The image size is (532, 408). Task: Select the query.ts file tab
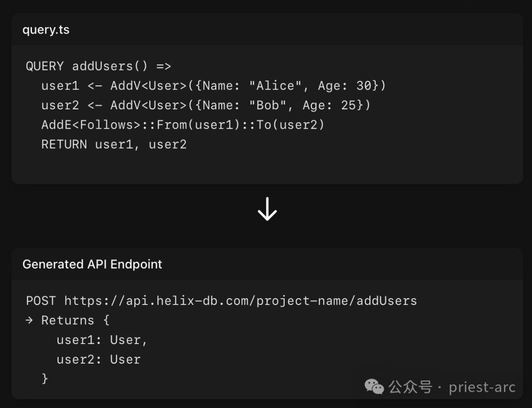pyautogui.click(x=46, y=30)
